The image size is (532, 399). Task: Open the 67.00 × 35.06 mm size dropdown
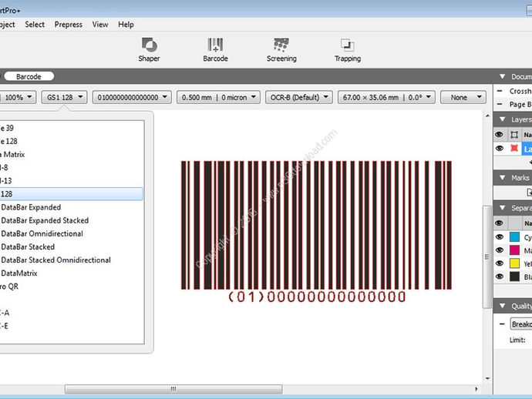click(386, 97)
